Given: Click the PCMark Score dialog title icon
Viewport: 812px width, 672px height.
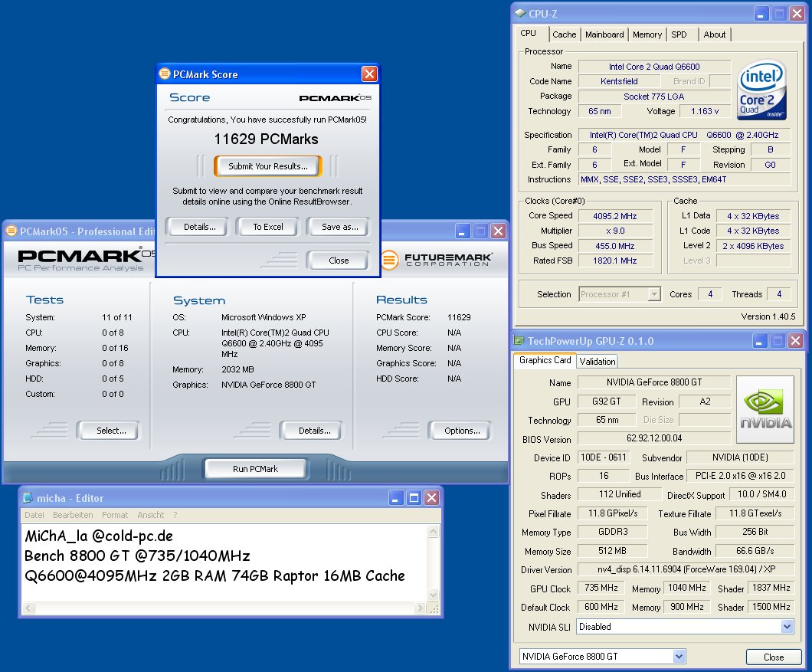Looking at the screenshot, I should 164,74.
